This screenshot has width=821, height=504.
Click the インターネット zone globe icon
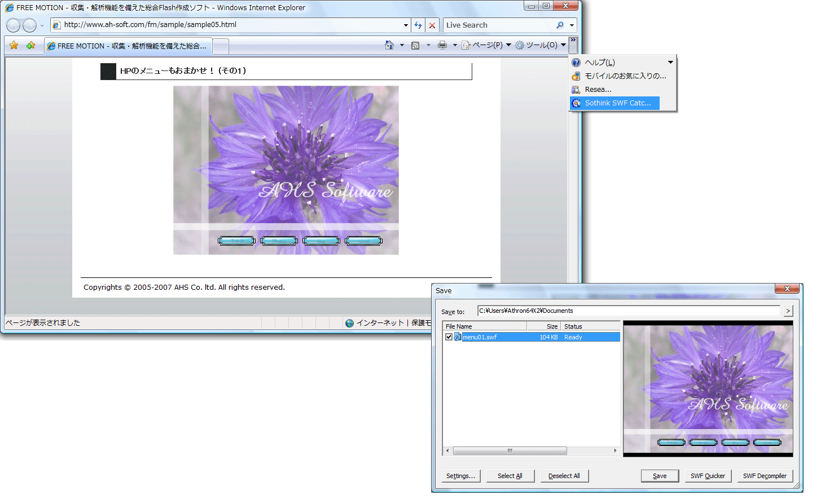point(350,323)
